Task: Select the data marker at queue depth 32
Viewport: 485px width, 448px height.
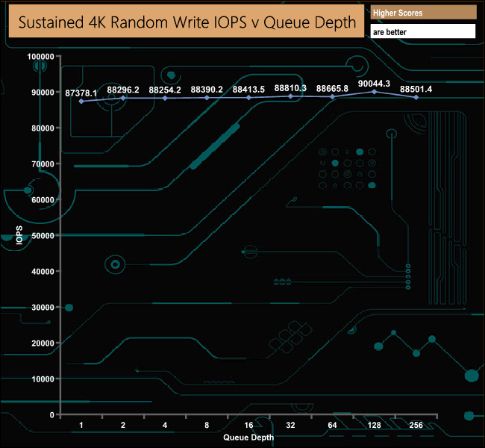Action: [x=291, y=96]
